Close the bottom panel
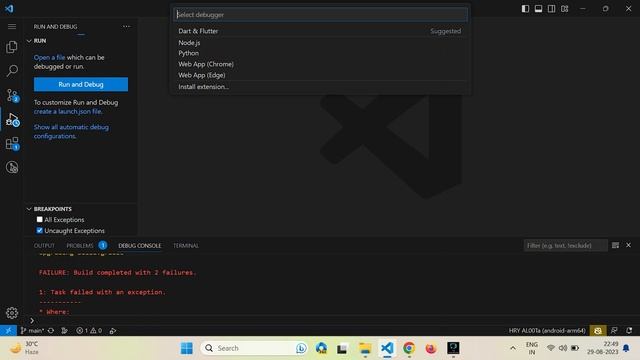The height and width of the screenshot is (360, 640). click(629, 245)
